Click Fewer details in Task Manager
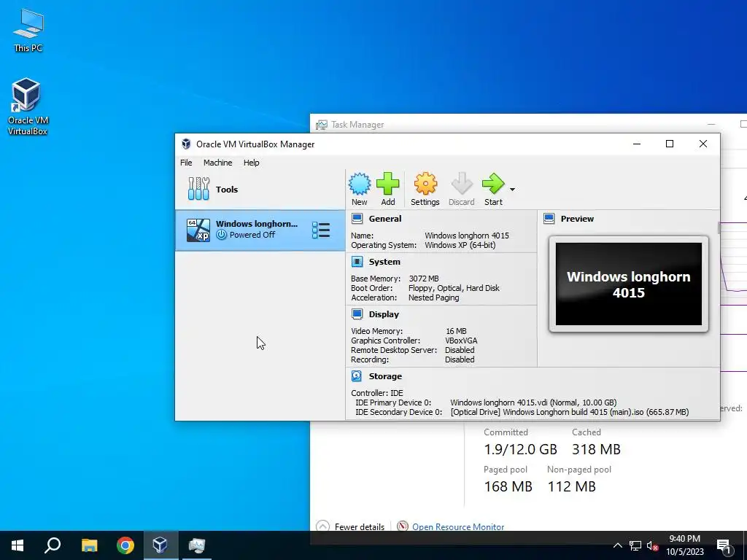The image size is (747, 560). click(x=351, y=526)
